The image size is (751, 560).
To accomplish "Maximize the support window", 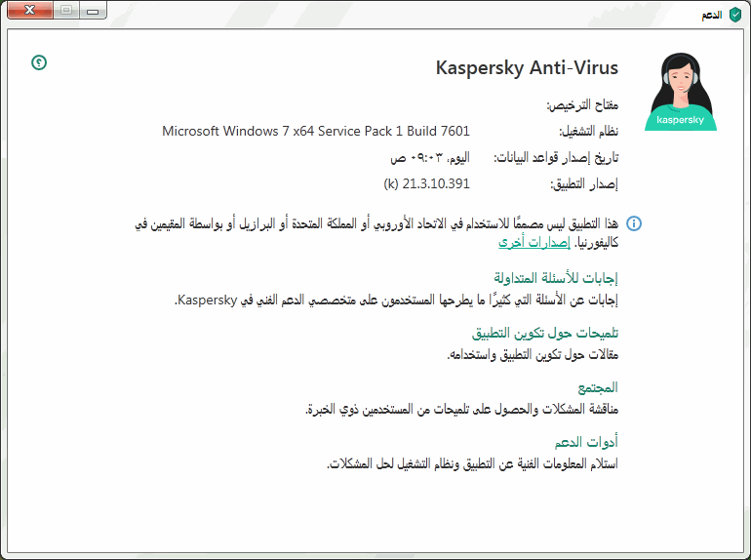I will coord(66,10).
